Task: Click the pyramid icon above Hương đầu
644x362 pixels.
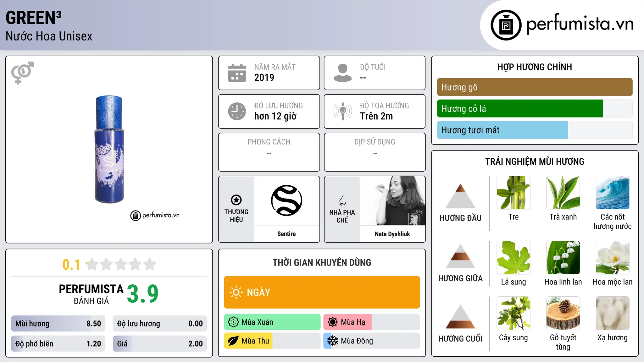Action: click(460, 195)
